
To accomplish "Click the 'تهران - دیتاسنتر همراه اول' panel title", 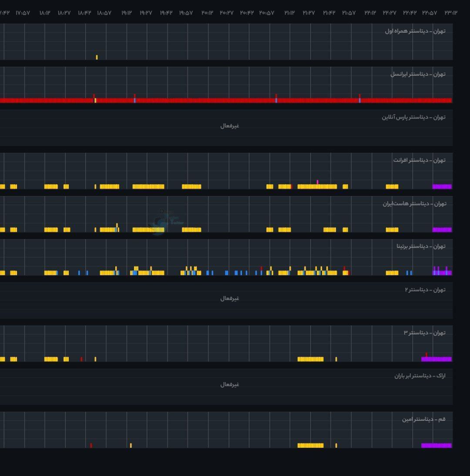I will [415, 31].
